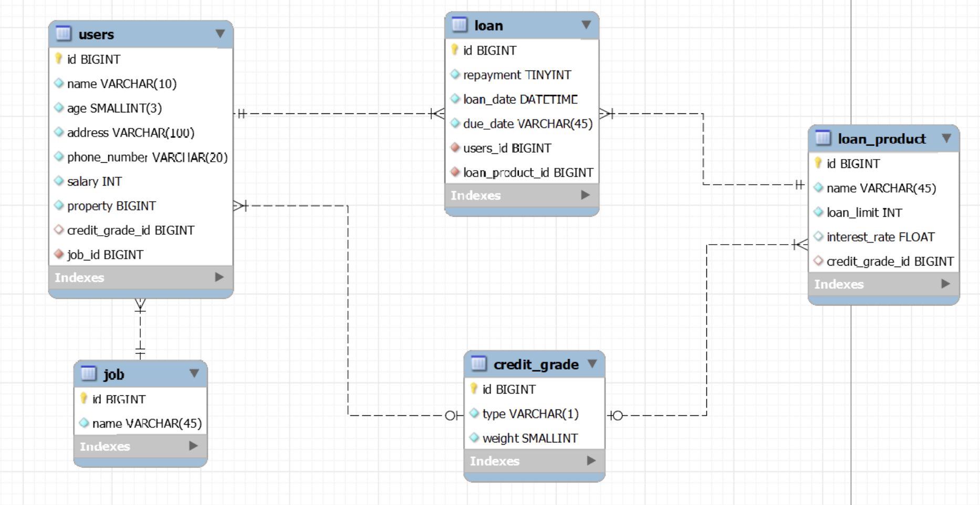Click the key icon beside credit_grade id BIGINT
This screenshot has height=505, width=980.
(474, 388)
